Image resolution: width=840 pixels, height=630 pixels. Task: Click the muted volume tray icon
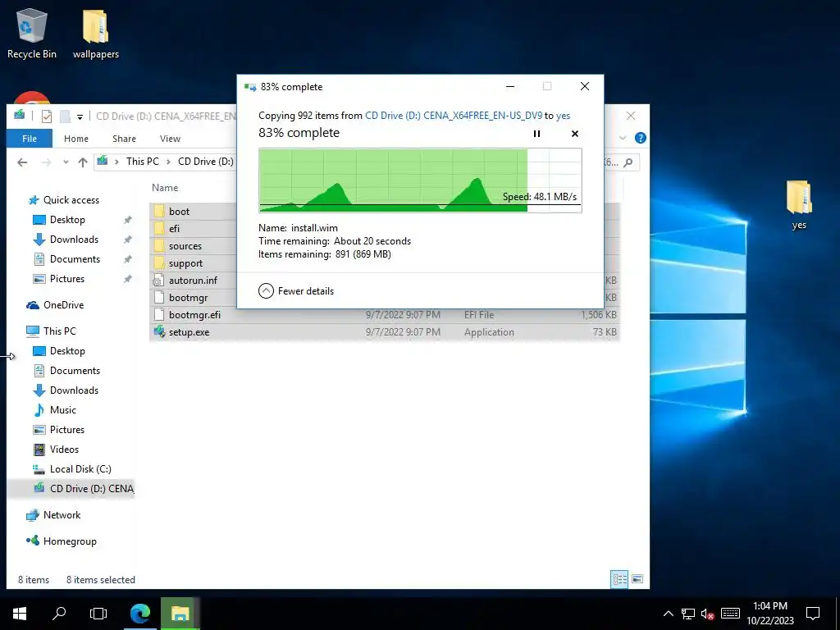[x=708, y=614]
